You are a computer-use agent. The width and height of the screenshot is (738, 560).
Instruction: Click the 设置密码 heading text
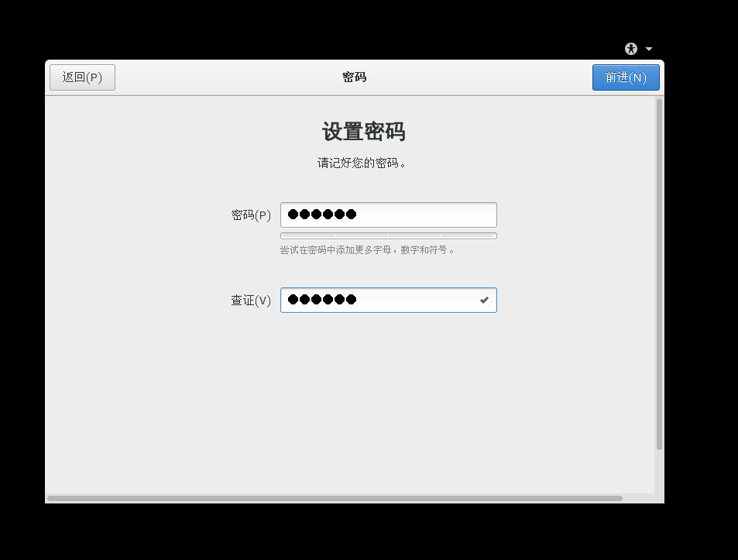363,132
